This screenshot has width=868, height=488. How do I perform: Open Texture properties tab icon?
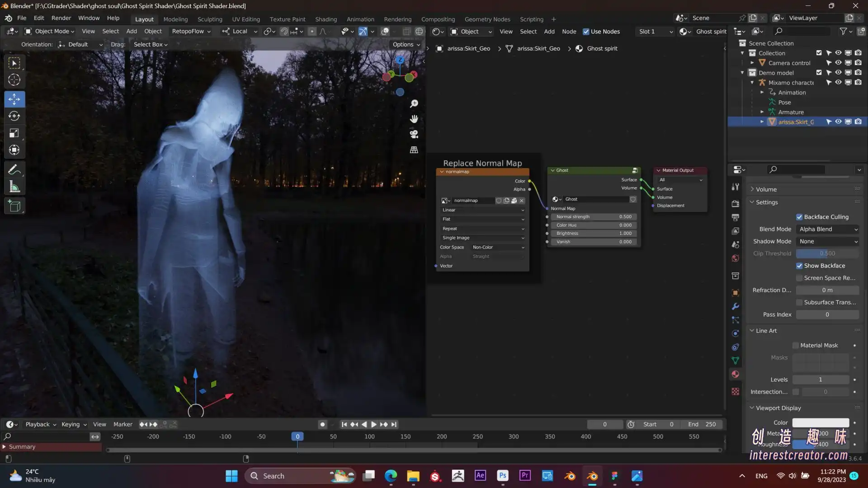[736, 392]
